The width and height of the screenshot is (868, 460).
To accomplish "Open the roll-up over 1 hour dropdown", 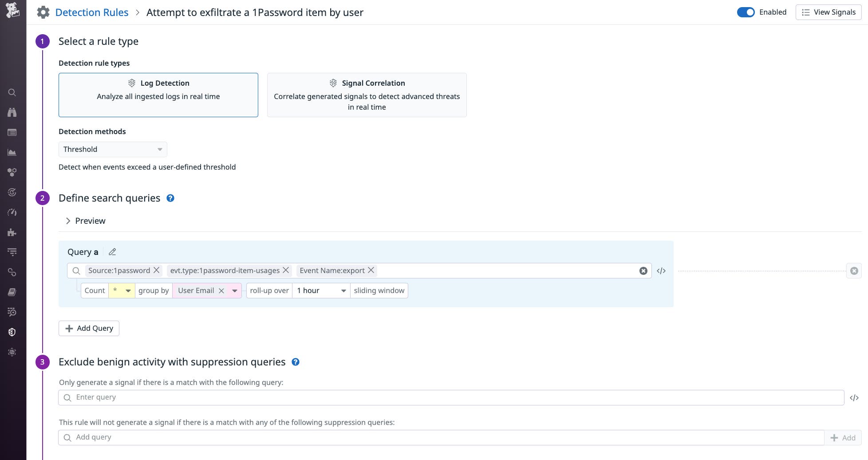I will (320, 290).
